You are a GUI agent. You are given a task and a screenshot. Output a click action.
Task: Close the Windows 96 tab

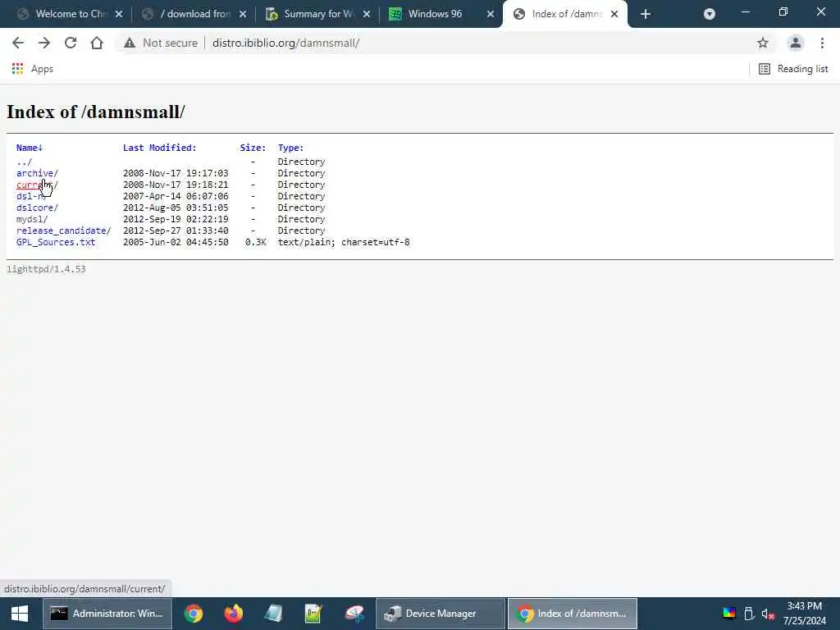491,14
